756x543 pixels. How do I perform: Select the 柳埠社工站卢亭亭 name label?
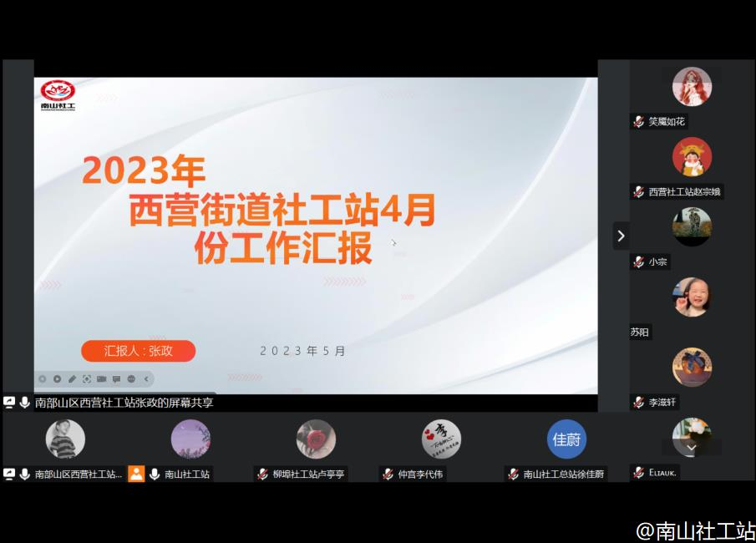(308, 474)
